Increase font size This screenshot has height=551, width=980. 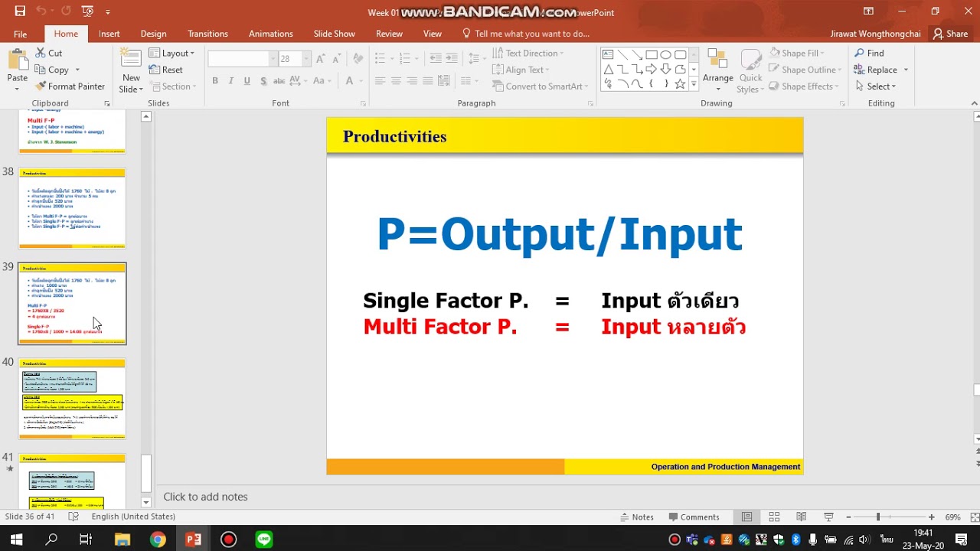tap(320, 59)
